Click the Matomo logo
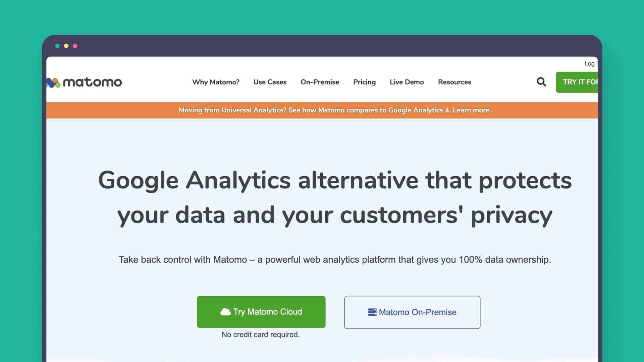Image resolution: width=644 pixels, height=362 pixels. click(x=84, y=82)
